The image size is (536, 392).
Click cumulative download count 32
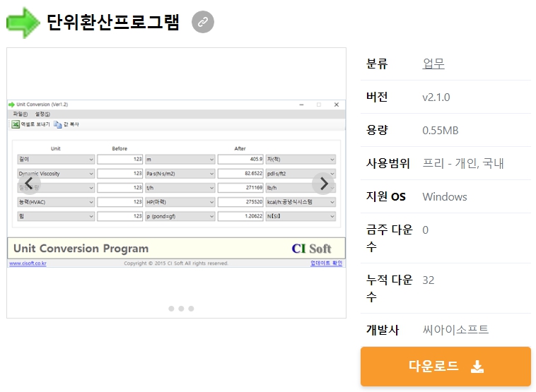[x=429, y=280]
